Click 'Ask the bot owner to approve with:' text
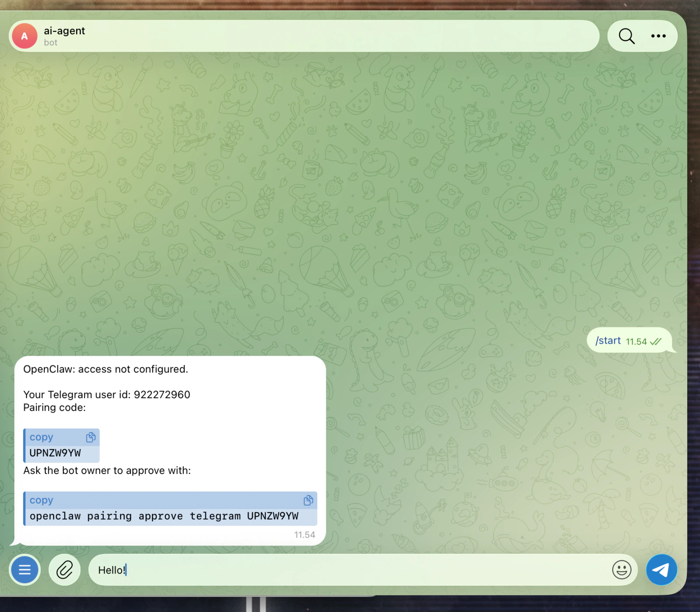Image resolution: width=700 pixels, height=612 pixels. (107, 471)
